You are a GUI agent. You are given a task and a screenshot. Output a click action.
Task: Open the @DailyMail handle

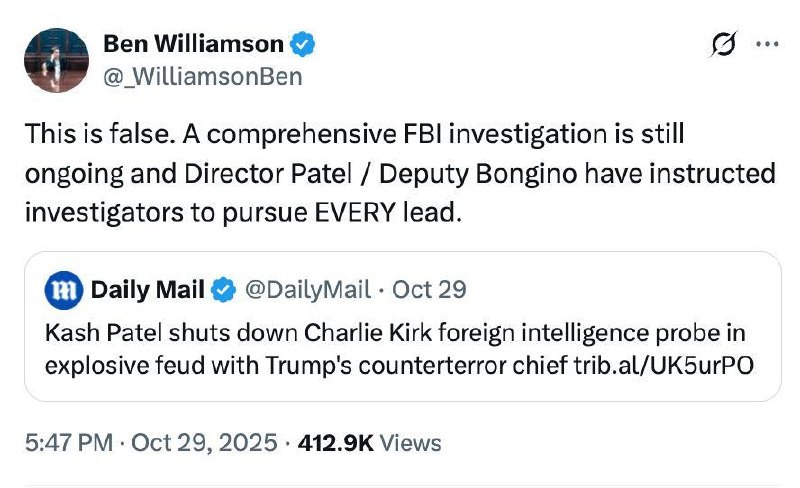[x=309, y=290]
